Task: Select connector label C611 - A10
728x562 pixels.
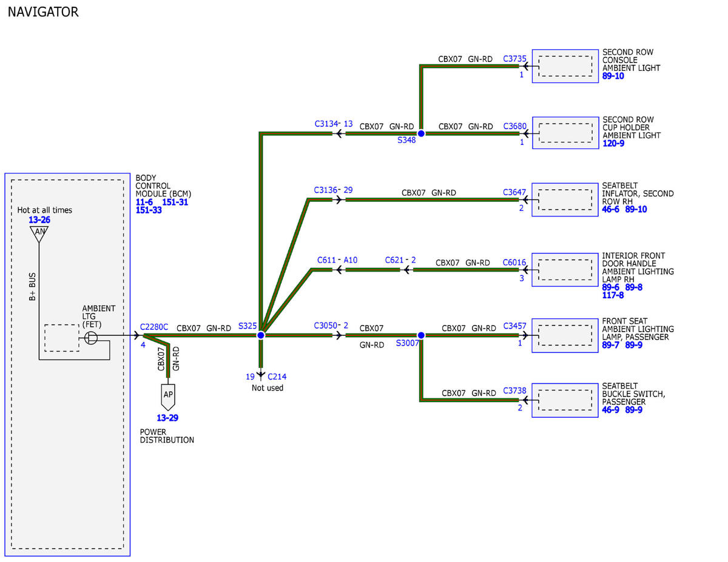Action: [x=337, y=260]
